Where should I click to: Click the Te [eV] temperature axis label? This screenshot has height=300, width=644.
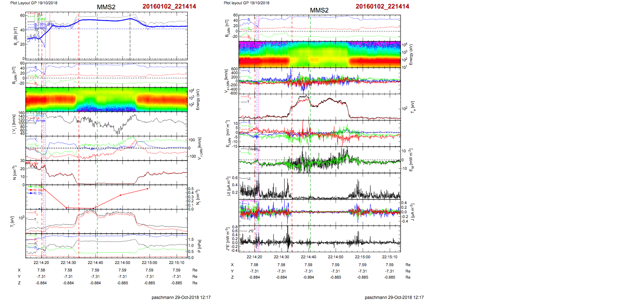coord(412,107)
